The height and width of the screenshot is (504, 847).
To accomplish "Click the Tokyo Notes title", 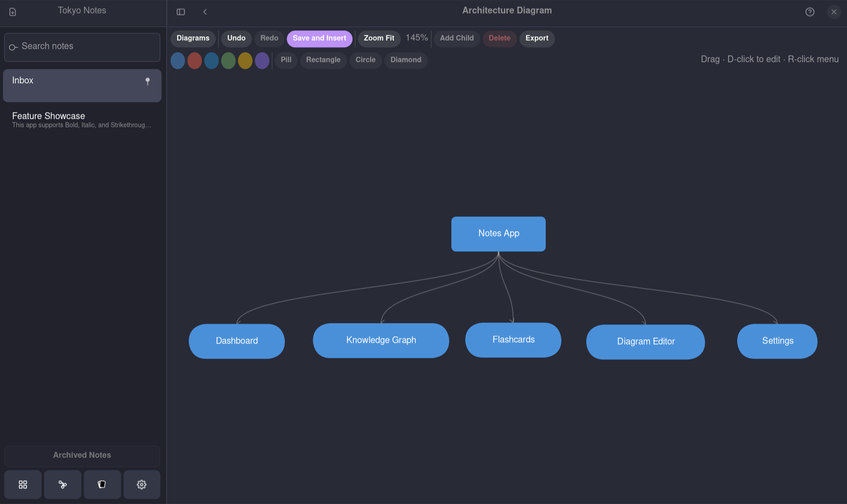I will 82,10.
